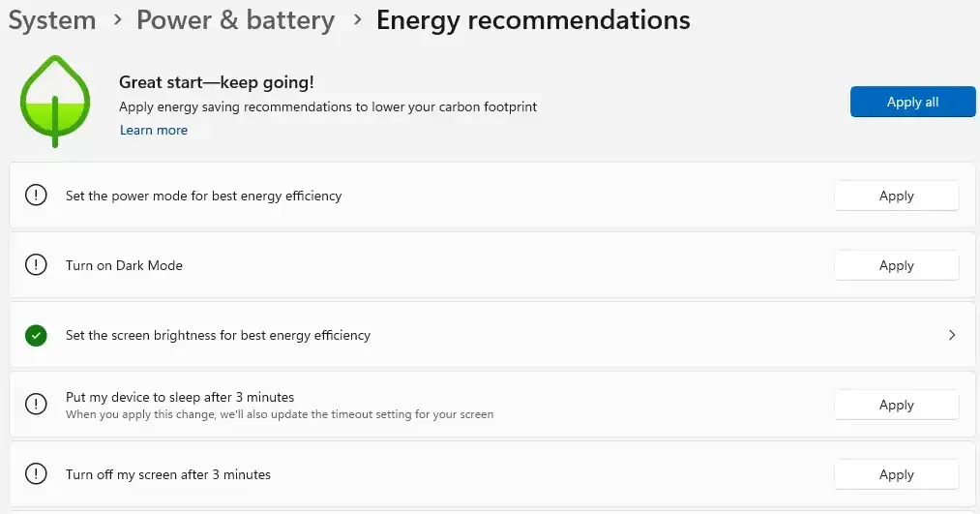980x514 pixels.
Task: Click the Energy recommendations page title
Action: point(533,19)
